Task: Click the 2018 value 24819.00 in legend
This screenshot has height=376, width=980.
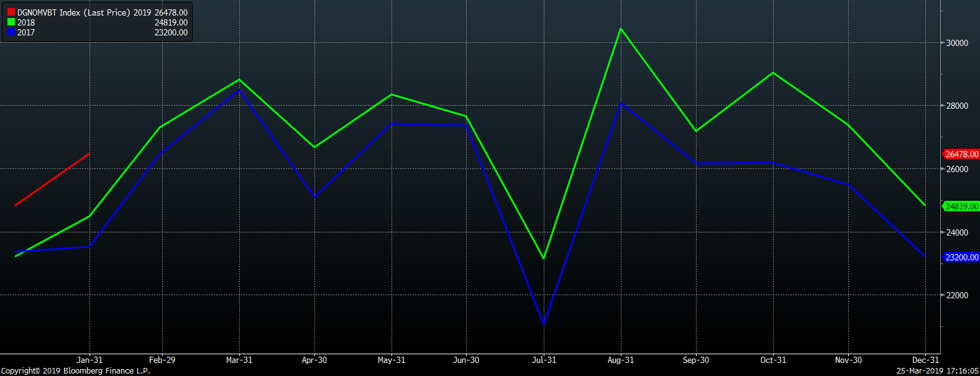Action: (171, 22)
